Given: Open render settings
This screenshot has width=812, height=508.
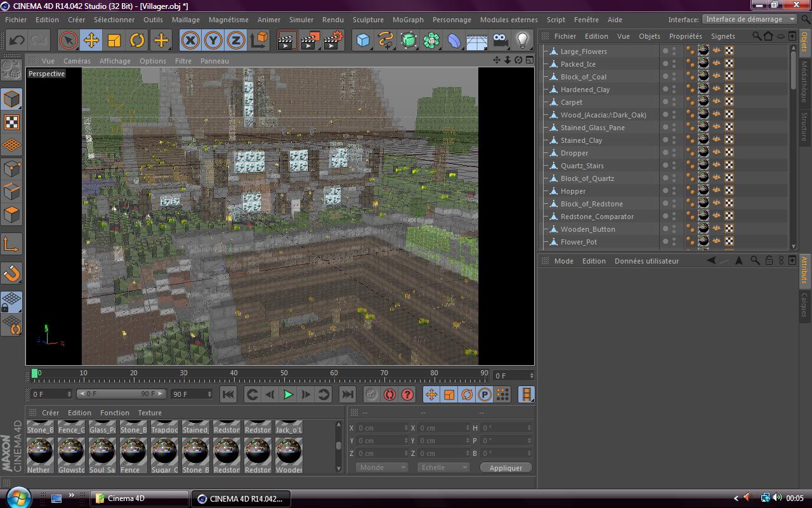Looking at the screenshot, I should (334, 41).
